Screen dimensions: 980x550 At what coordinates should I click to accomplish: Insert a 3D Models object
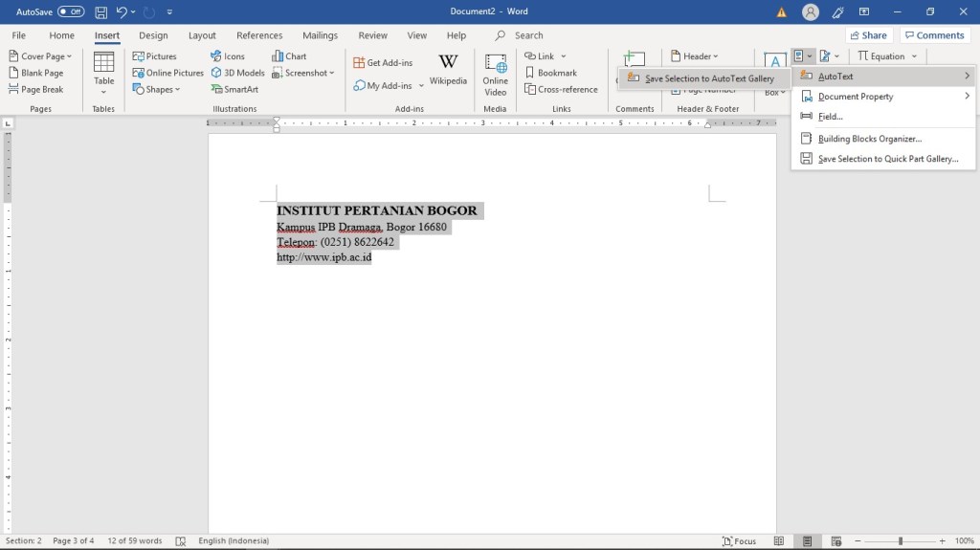238,73
